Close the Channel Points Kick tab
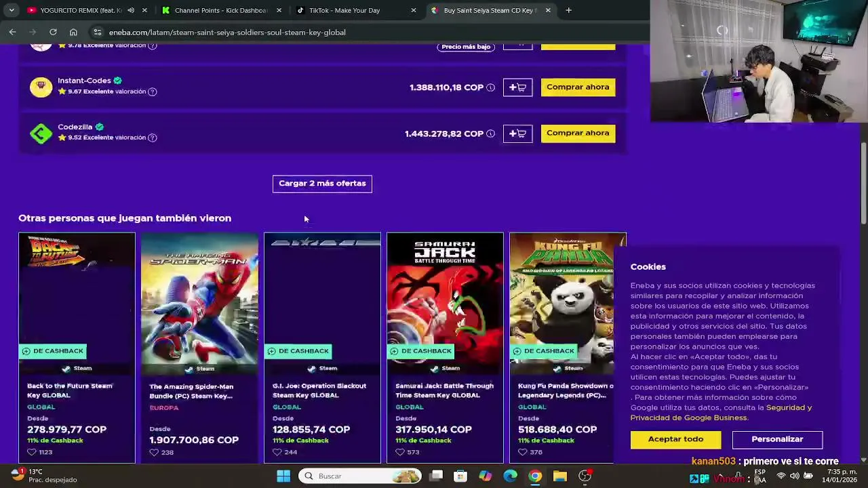 click(x=279, y=10)
